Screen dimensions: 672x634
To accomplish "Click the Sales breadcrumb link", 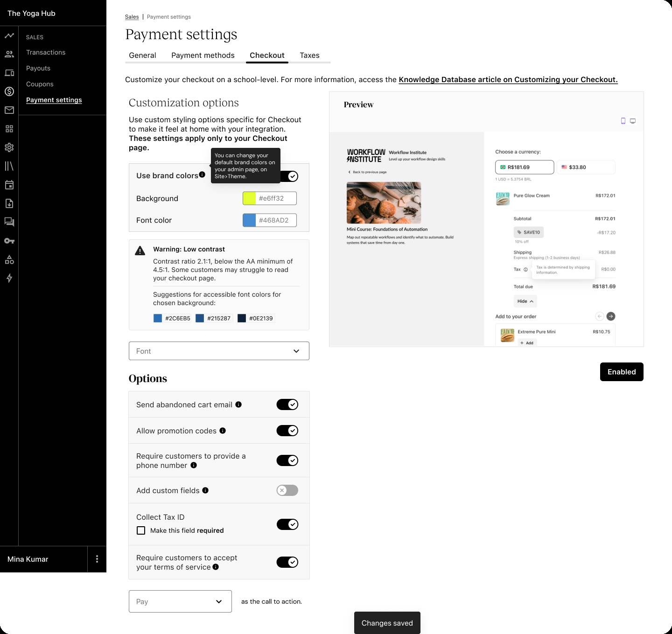I will pos(132,17).
